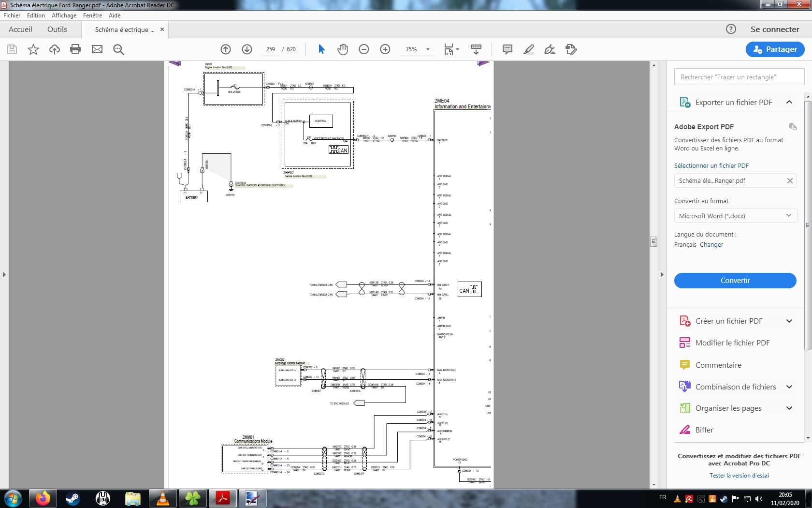Click Tester la version d'essai link
The height and width of the screenshot is (508, 812).
[x=739, y=476]
